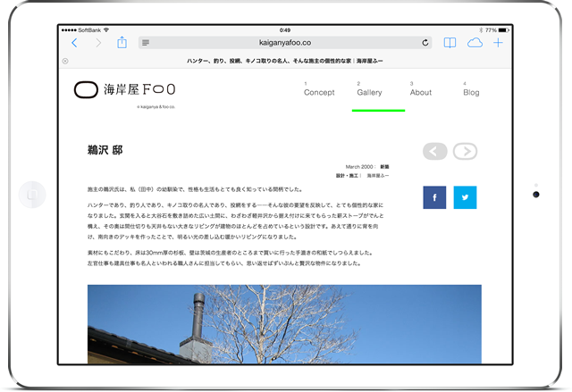Image resolution: width=572 pixels, height=392 pixels.
Task: Go to the About page
Action: pyautogui.click(x=420, y=92)
